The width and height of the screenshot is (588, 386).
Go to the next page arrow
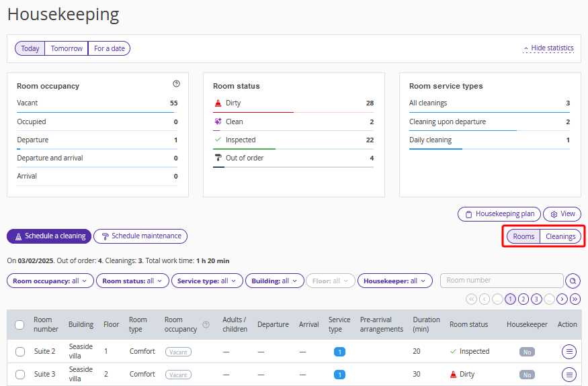click(x=562, y=299)
